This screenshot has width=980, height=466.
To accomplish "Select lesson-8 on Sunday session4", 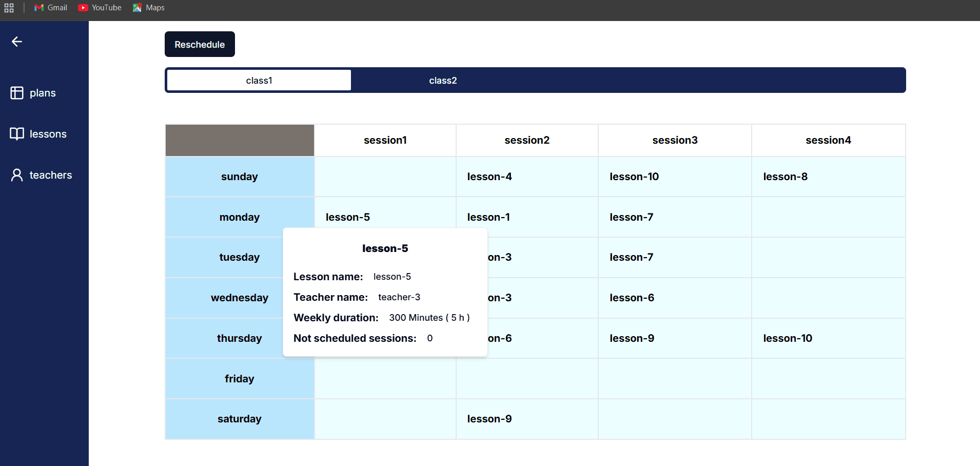I will click(x=785, y=177).
